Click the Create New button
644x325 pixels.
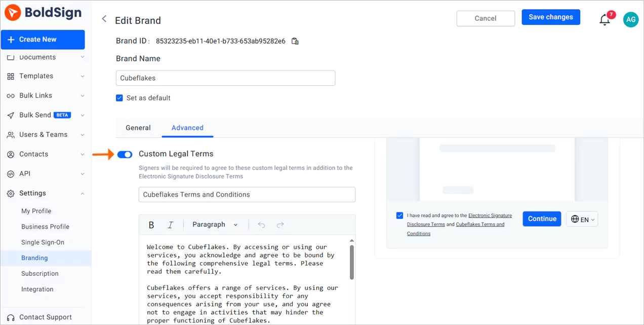[43, 40]
